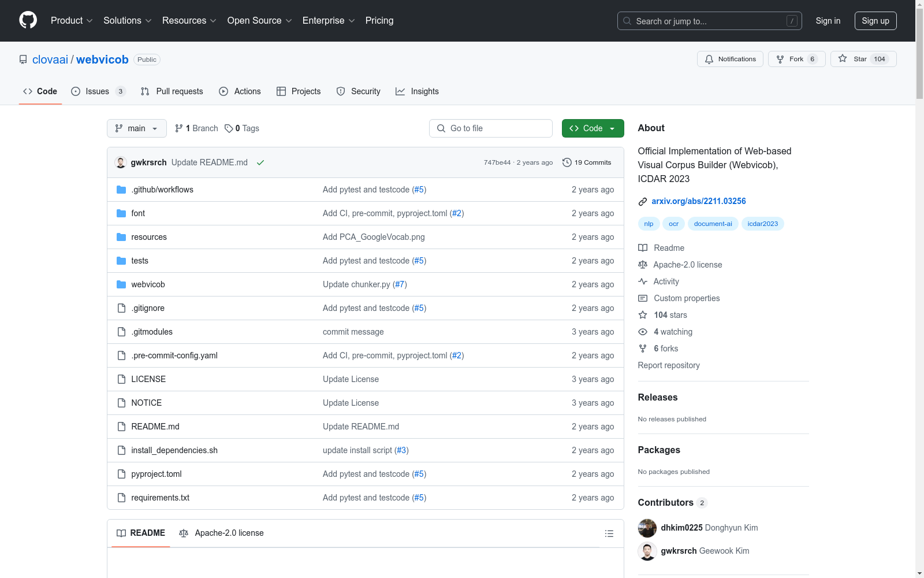The width and height of the screenshot is (924, 578).
Task: Open the Code tab
Action: coord(40,91)
